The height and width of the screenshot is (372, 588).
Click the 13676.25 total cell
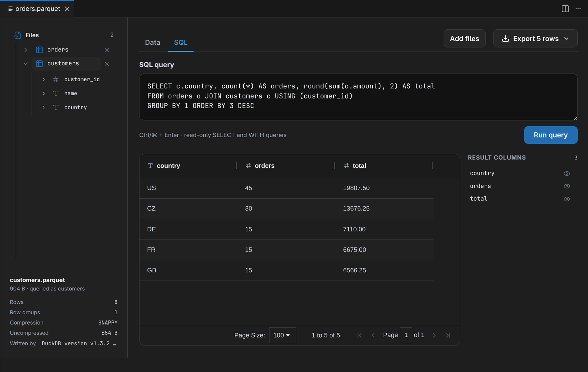pyautogui.click(x=384, y=209)
